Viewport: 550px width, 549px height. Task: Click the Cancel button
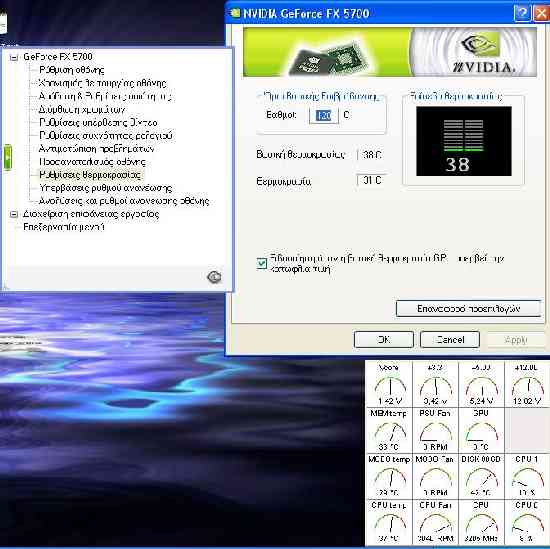tap(450, 340)
